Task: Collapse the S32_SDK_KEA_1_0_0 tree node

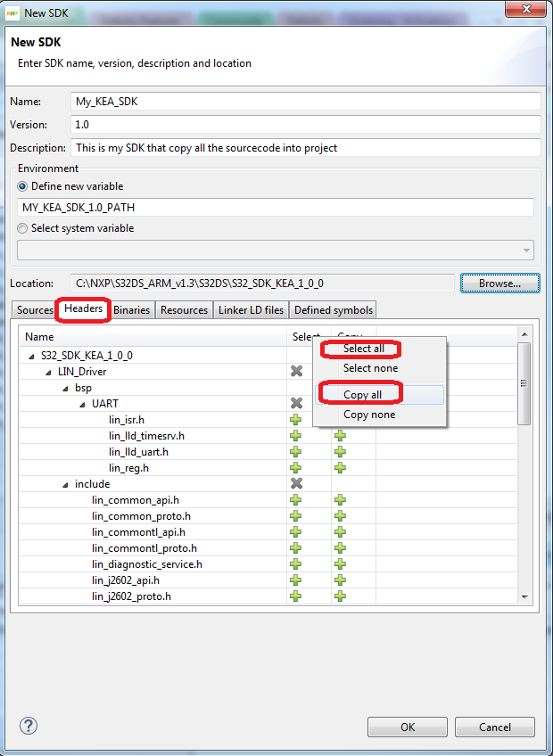Action: (31, 357)
